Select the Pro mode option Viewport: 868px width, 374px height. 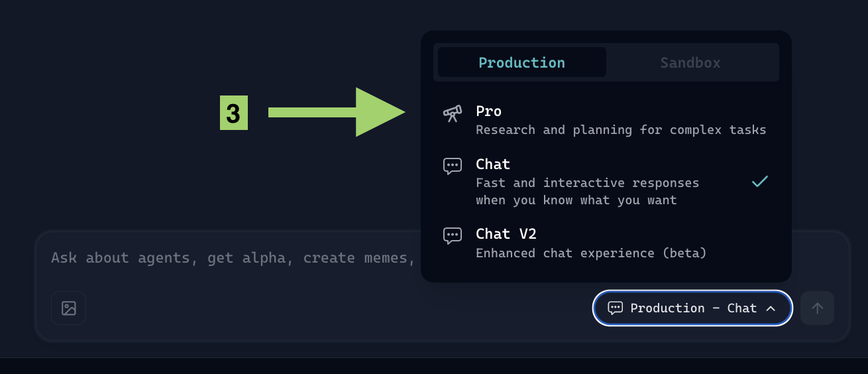pyautogui.click(x=489, y=111)
